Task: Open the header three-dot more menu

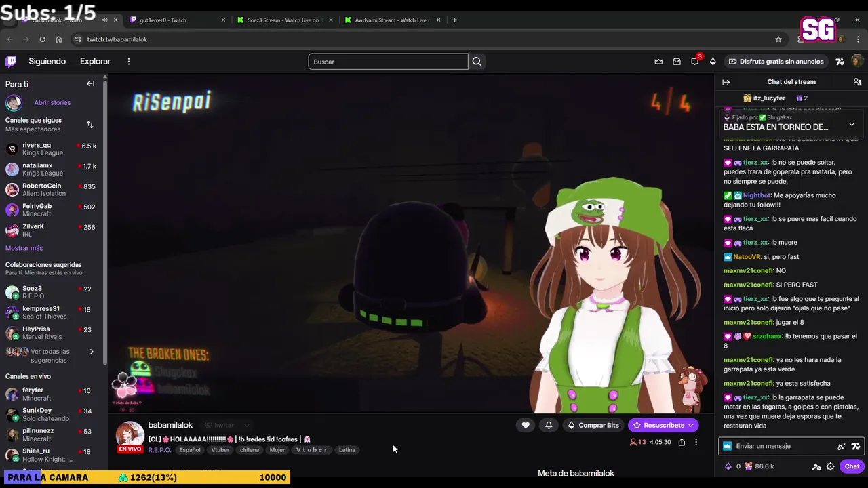Action: tap(128, 62)
